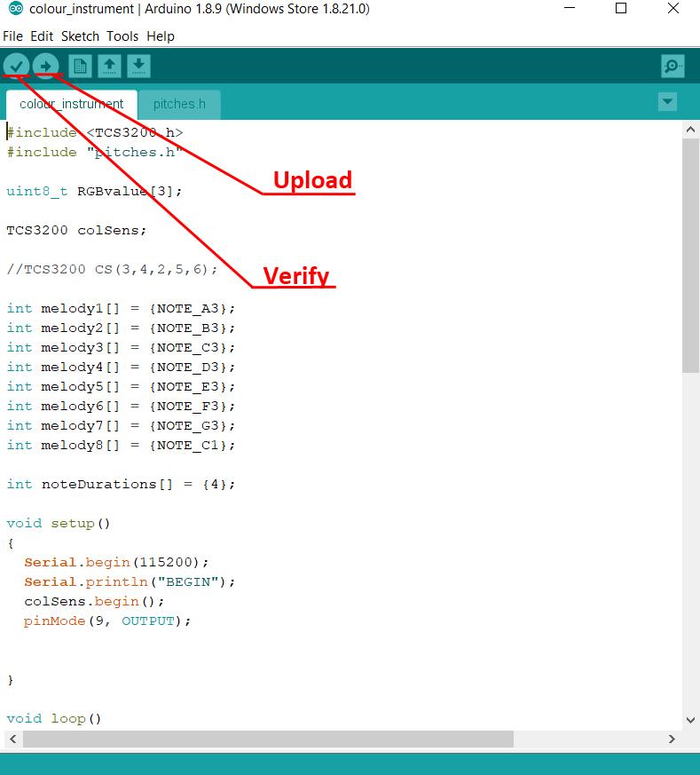Click '#include "pitches.h"' line
700x775 pixels.
pyautogui.click(x=94, y=152)
